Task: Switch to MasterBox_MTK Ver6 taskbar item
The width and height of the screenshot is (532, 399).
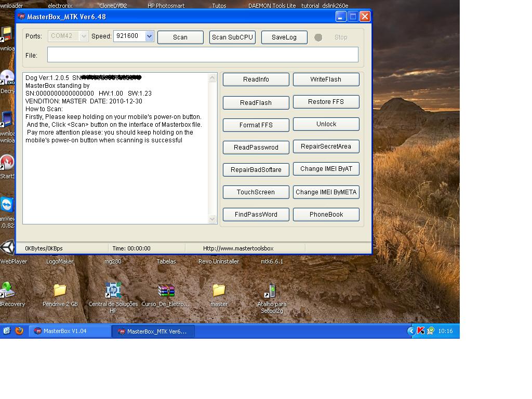Action: (x=153, y=331)
